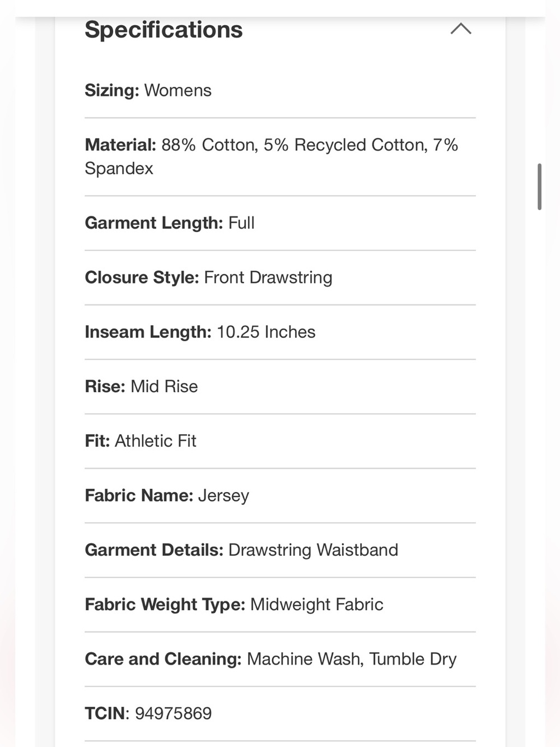The width and height of the screenshot is (560, 747).
Task: Click the vertical scrollbar thumb
Action: (539, 187)
